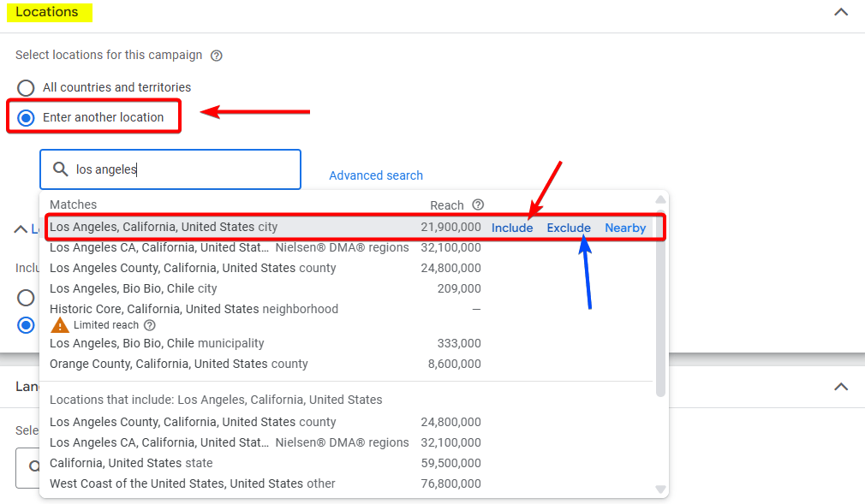The height and width of the screenshot is (504, 865).
Task: Choose Los Angeles County, California county match
Action: [x=193, y=268]
